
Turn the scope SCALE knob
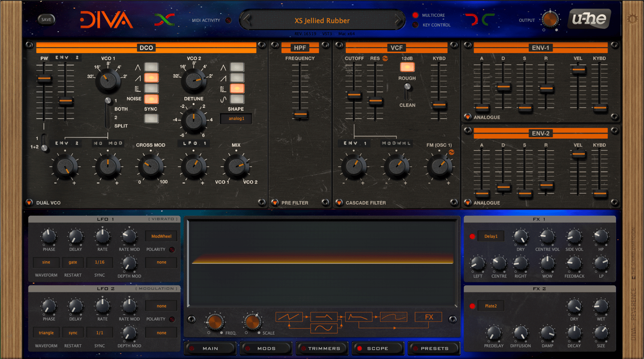point(252,322)
